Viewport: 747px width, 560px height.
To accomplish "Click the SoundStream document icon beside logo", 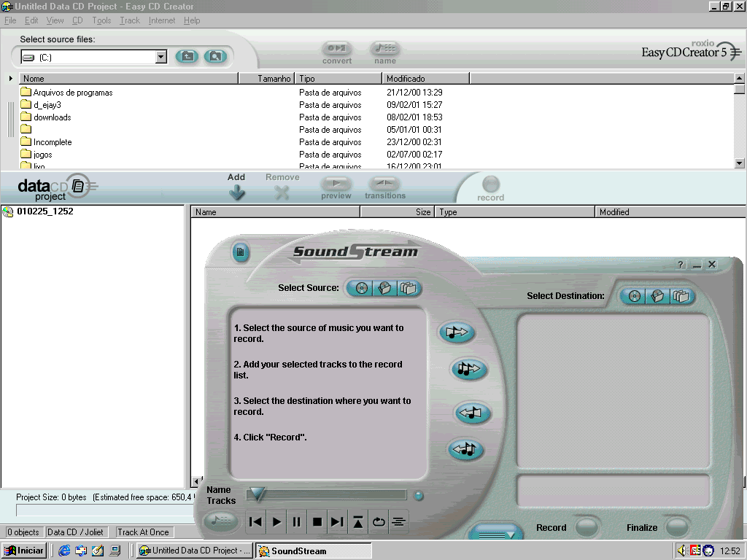I will (x=241, y=252).
